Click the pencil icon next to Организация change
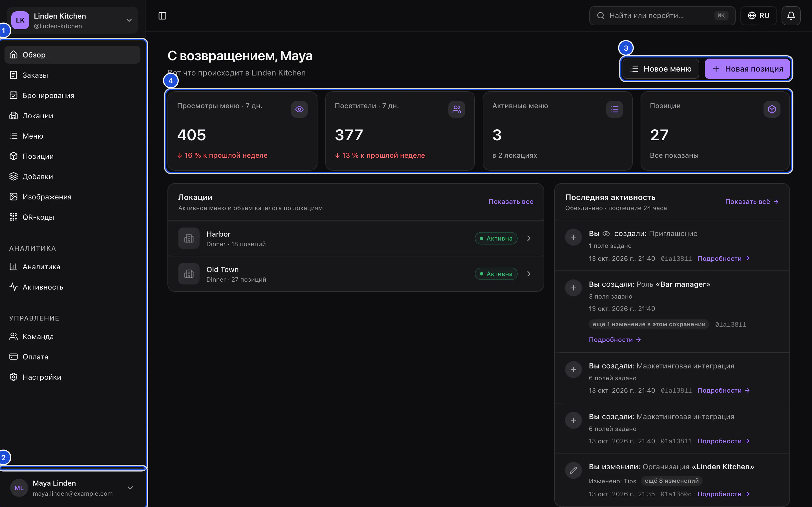The width and height of the screenshot is (812, 507). pos(573,470)
